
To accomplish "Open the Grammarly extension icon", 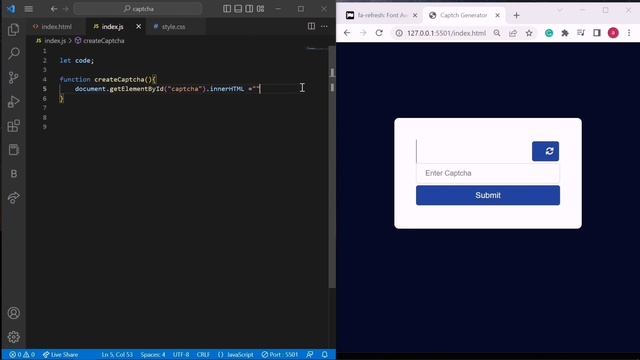I will 549,33.
